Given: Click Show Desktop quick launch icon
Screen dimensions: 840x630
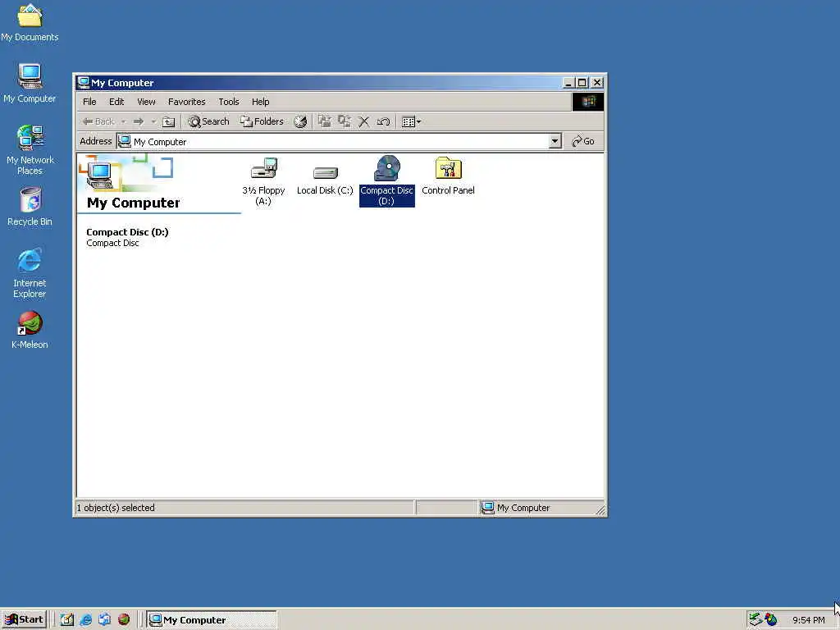Looking at the screenshot, I should pos(67,619).
